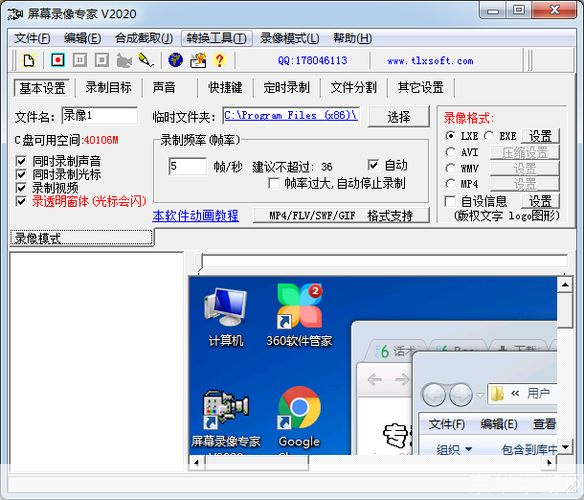Select the MP4 format radio button
This screenshot has height=500, width=584.
tap(450, 184)
